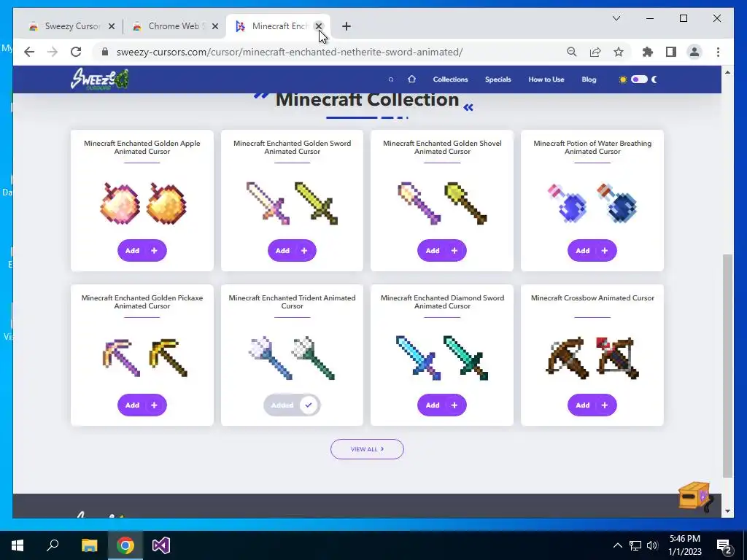Expand the tab search chevron
The image size is (747, 560).
coord(616,18)
